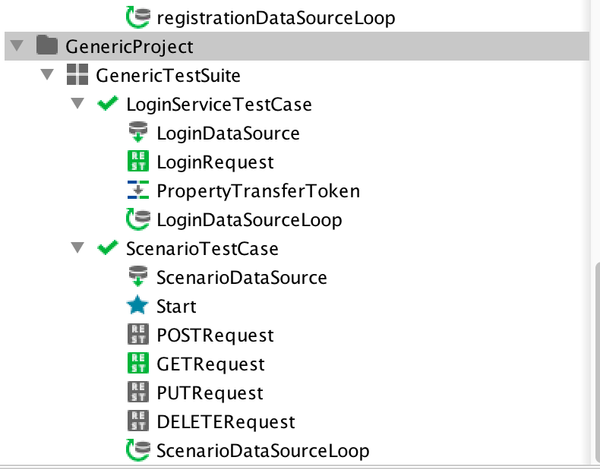Click the LoginDataSourceLoop loop icon
This screenshot has width=600, height=469.
click(137, 220)
